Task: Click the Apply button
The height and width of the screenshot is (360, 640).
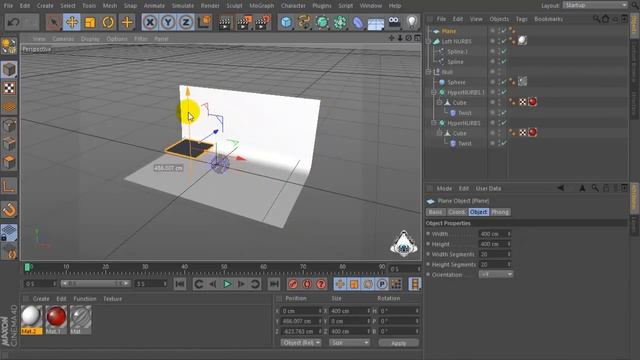Action: pyautogui.click(x=398, y=343)
